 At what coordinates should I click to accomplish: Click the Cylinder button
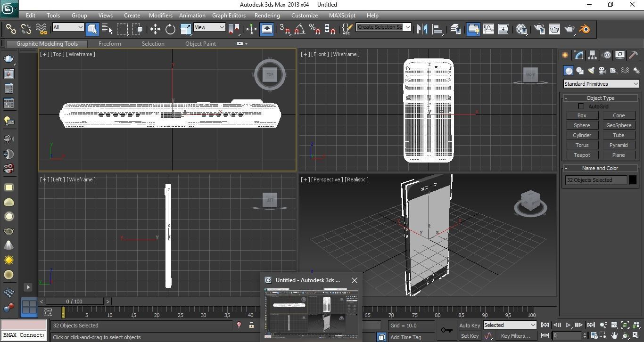[x=582, y=135]
